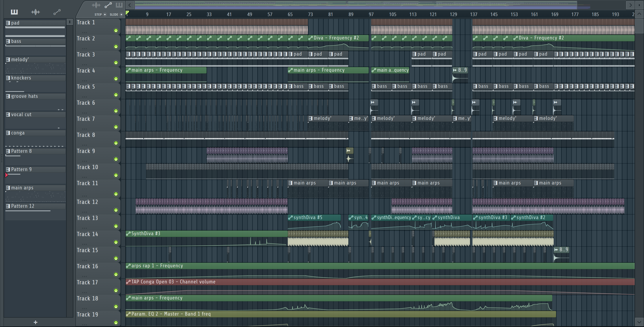Viewport: 644px width, 327px height.
Task: Open clip menu of arps rap 1 - Frequency
Action: coord(128,266)
